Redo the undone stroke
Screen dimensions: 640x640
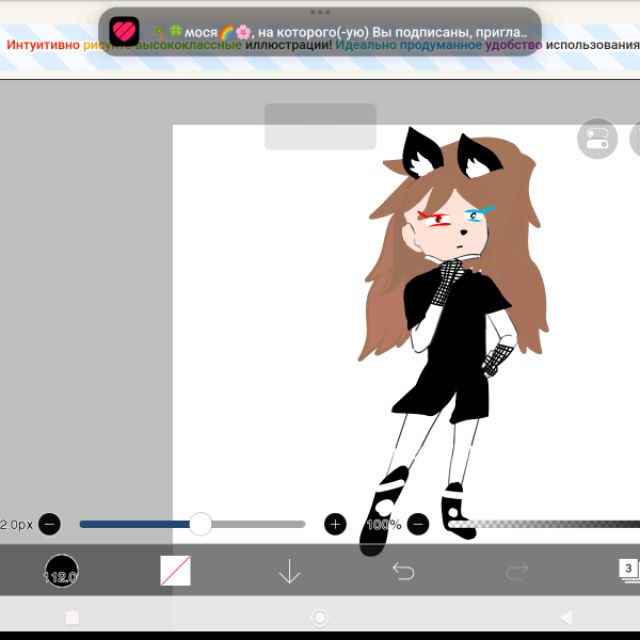[x=517, y=571]
